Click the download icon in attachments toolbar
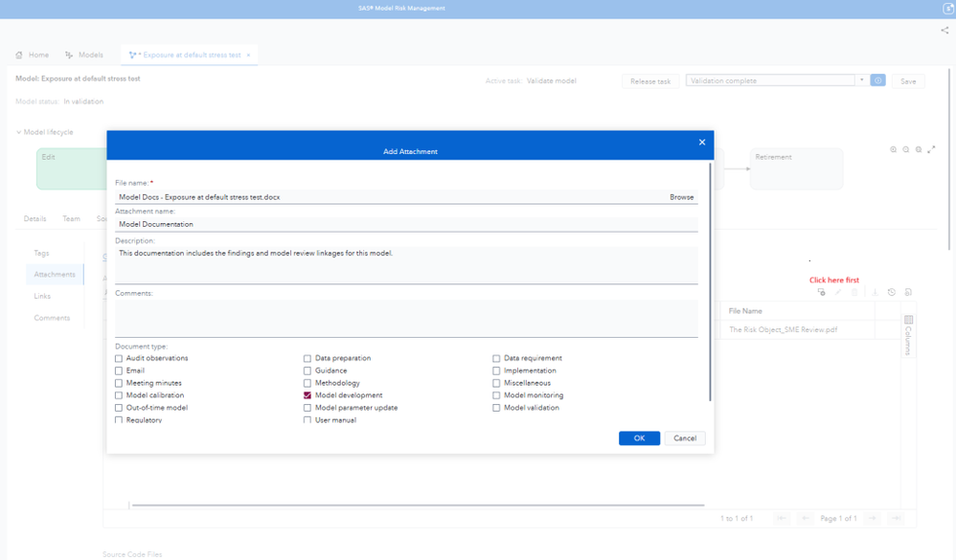The image size is (956, 560). tap(875, 293)
